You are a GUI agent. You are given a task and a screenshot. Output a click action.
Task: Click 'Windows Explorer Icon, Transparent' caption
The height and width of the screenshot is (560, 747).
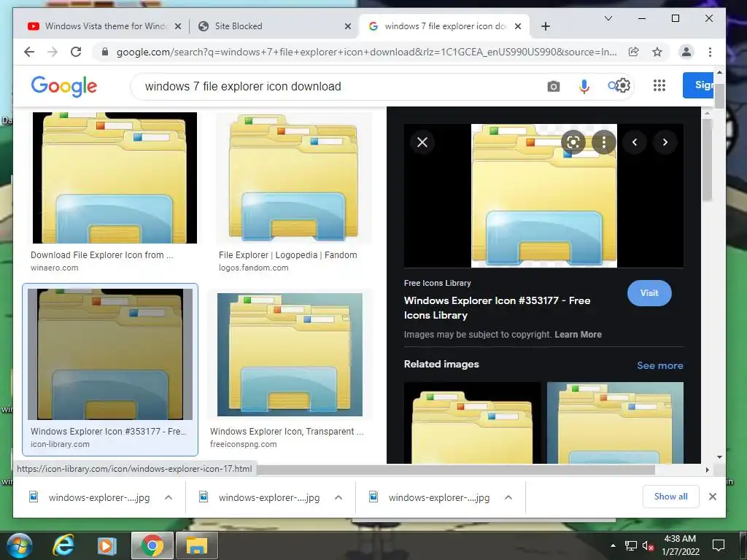point(287,432)
